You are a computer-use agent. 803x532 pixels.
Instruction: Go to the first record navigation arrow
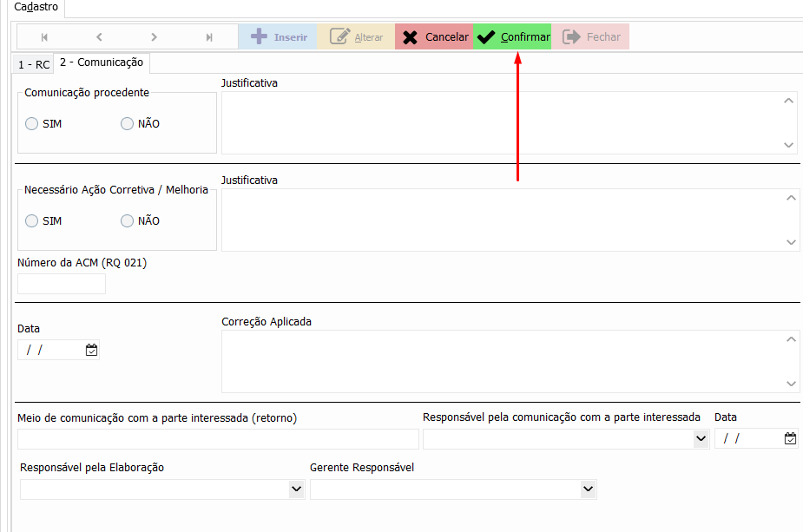point(44,37)
